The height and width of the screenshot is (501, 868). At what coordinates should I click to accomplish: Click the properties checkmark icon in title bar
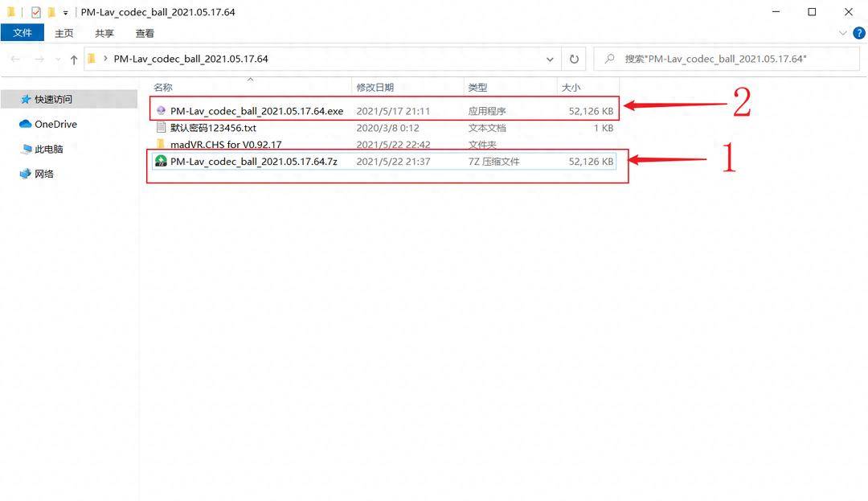[x=35, y=13]
